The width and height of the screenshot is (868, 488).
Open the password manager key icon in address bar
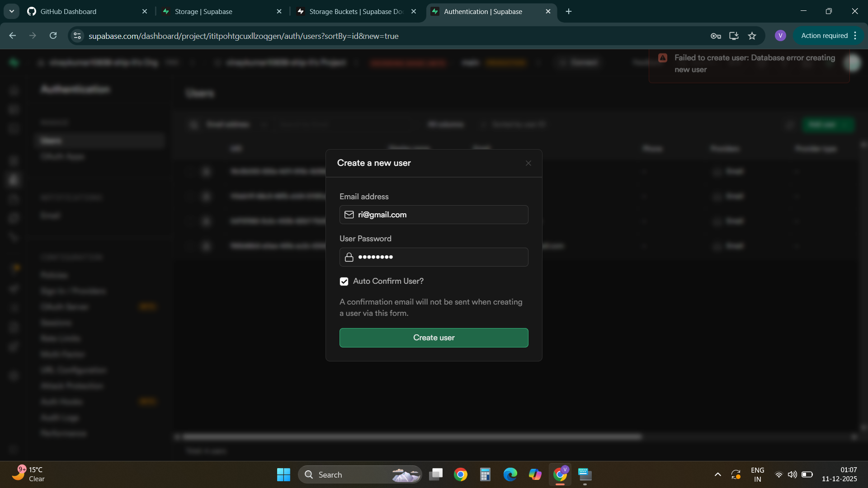point(716,36)
